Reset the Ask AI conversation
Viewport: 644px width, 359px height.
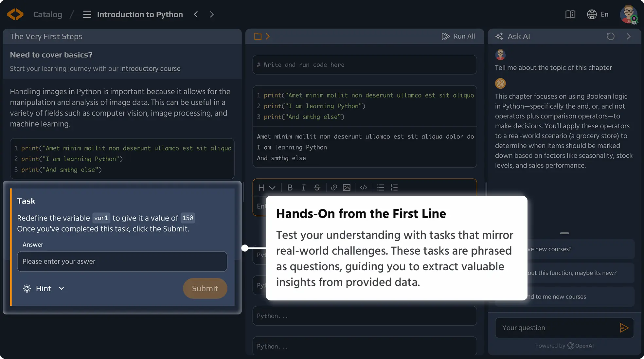coord(610,36)
